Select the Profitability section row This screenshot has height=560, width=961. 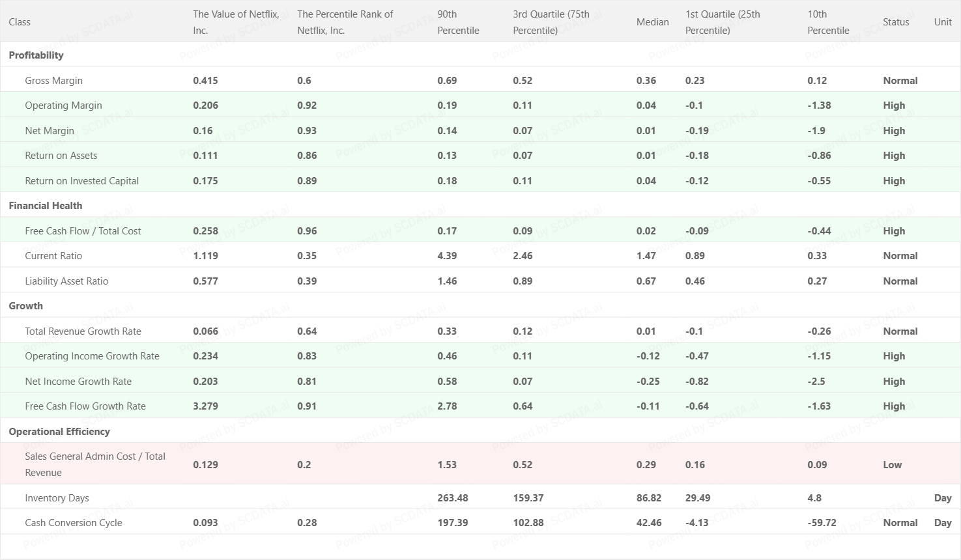click(36, 55)
